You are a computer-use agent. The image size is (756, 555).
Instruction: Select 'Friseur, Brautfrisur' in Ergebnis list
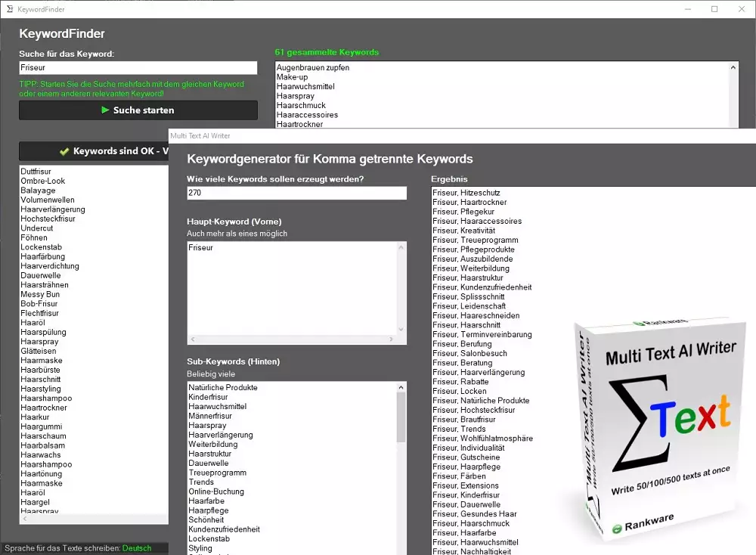click(464, 420)
